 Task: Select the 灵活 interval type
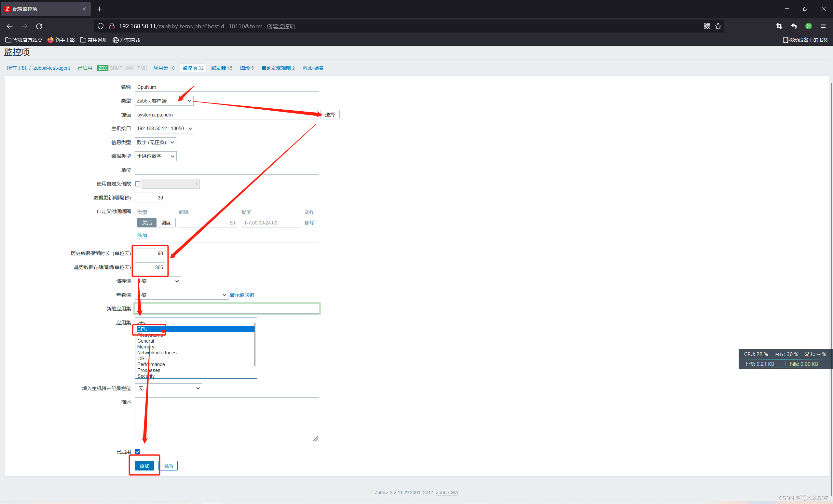pyautogui.click(x=147, y=223)
